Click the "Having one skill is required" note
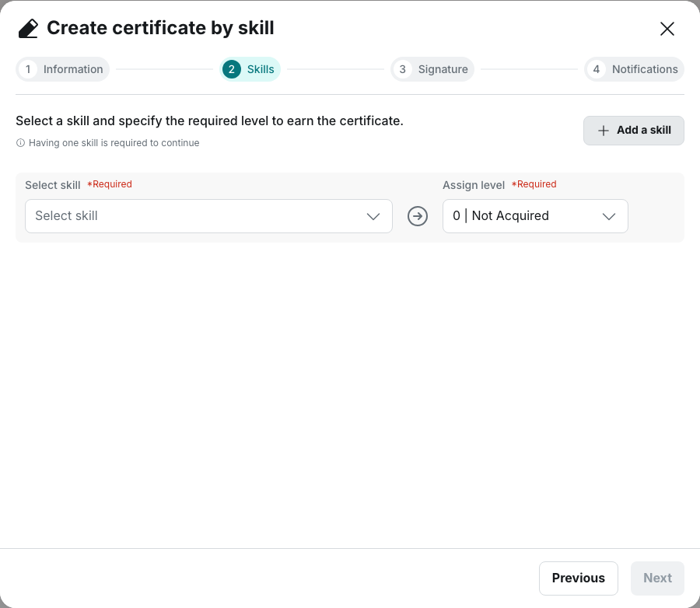700x608 pixels. click(114, 143)
